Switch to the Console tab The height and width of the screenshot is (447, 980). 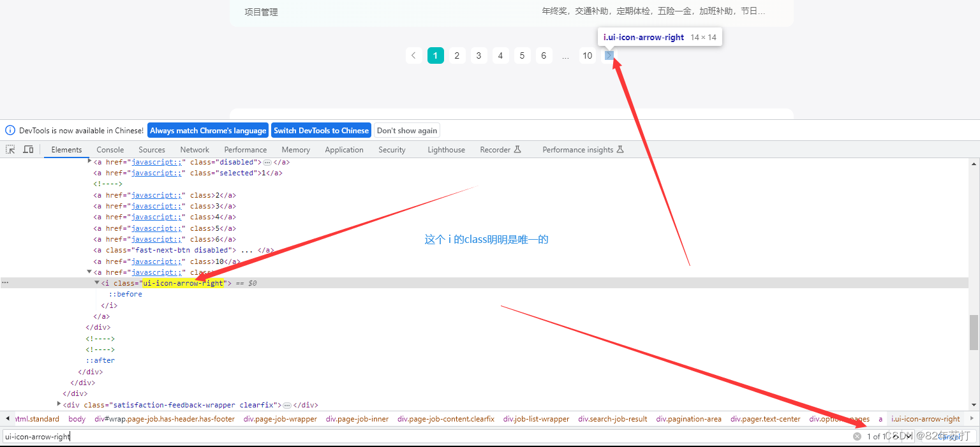(110, 149)
